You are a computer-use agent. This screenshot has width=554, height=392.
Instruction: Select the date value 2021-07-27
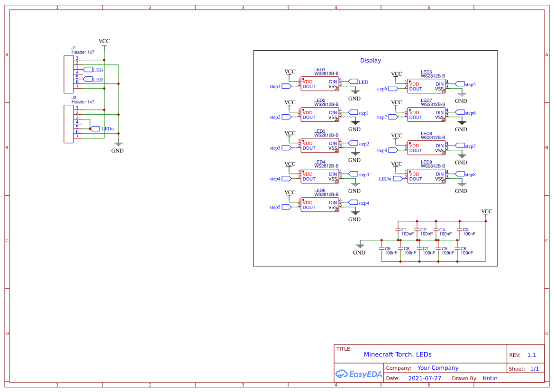coord(425,378)
